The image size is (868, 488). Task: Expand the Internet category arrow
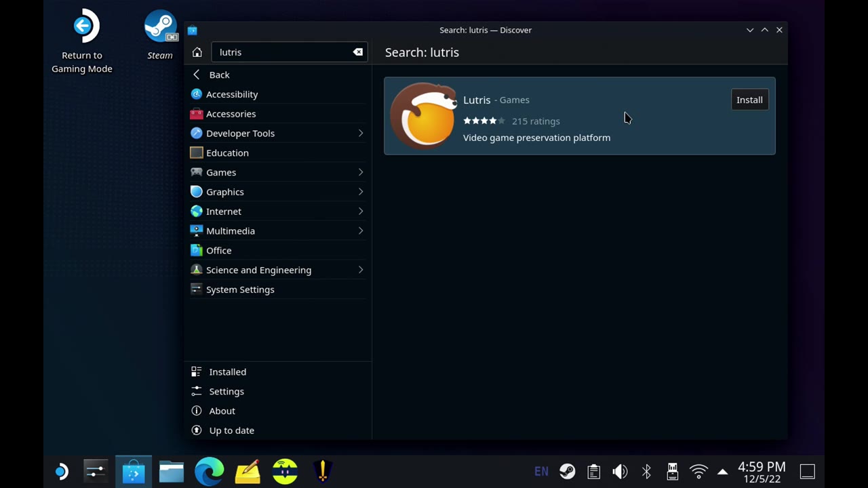pos(361,211)
